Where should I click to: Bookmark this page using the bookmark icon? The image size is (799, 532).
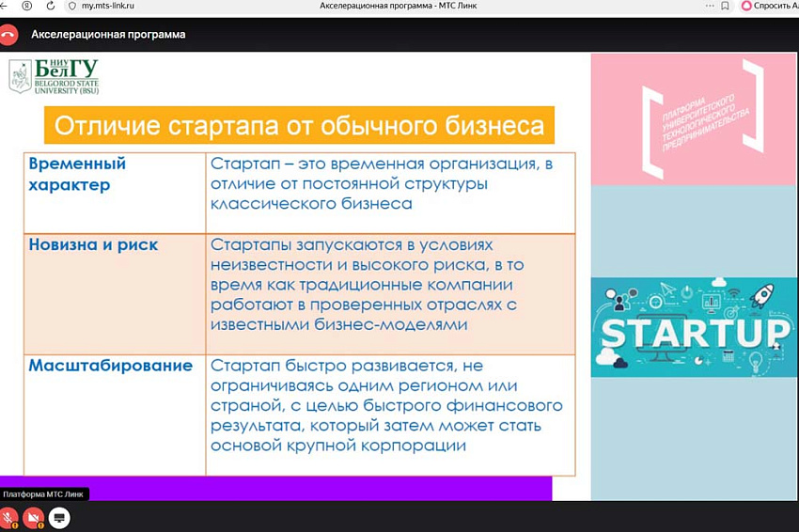(725, 6)
